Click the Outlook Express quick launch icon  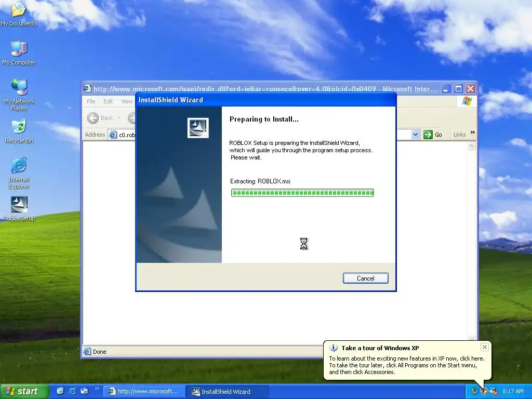coord(84,391)
